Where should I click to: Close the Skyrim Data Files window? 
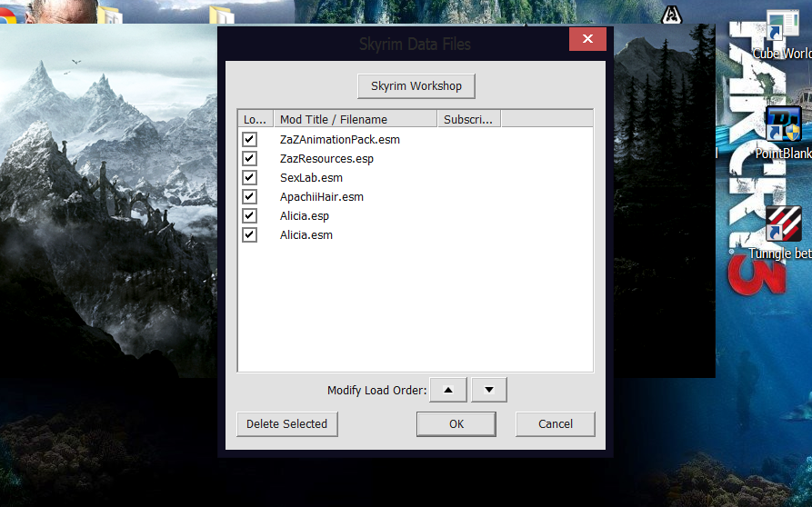(x=587, y=39)
